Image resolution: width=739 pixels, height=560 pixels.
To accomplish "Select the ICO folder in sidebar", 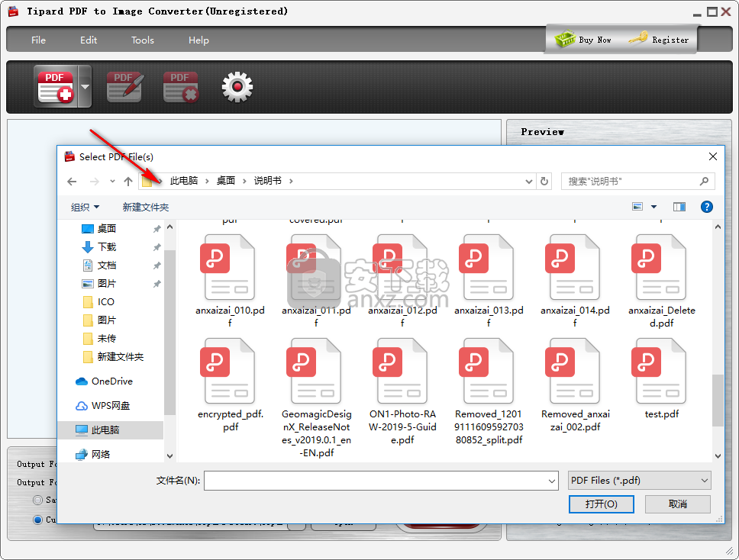I will pos(105,302).
